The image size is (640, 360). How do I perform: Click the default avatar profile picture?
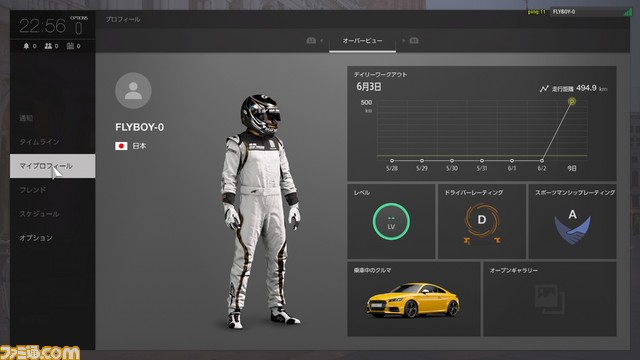tap(133, 91)
